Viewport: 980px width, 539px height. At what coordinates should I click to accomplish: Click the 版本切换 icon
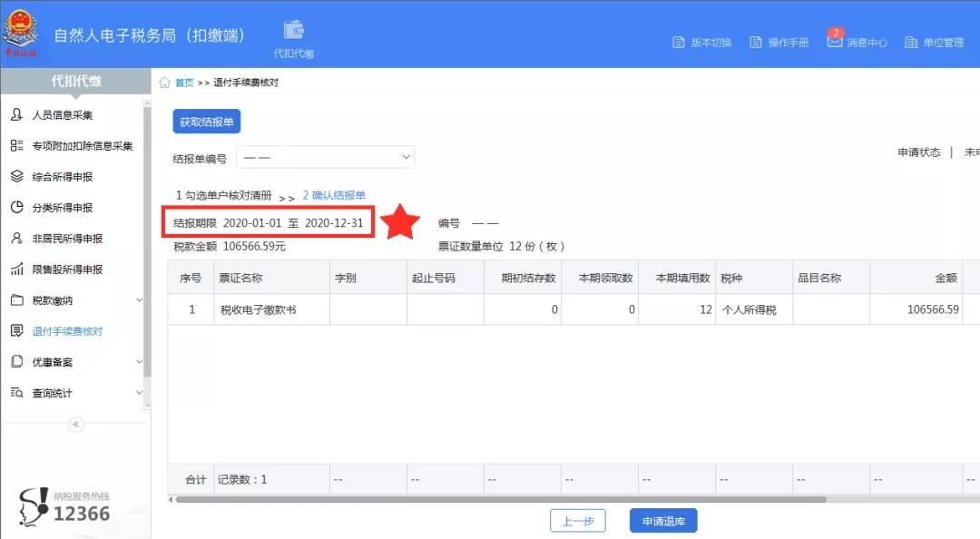click(x=701, y=41)
